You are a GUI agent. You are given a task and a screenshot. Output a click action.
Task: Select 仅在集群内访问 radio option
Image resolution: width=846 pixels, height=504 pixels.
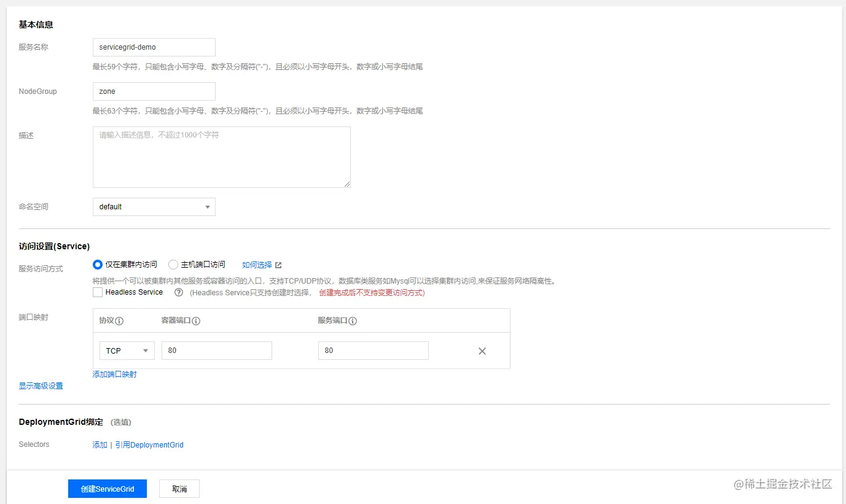tap(97, 265)
